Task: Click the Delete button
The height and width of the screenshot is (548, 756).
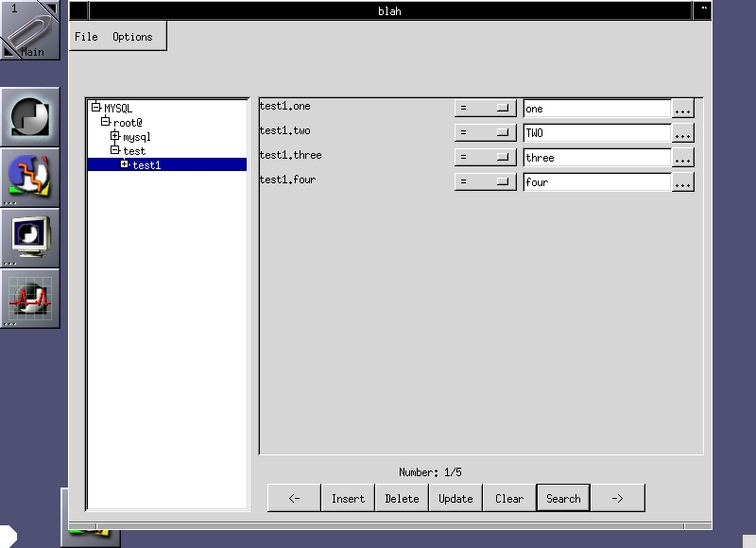Action: click(402, 498)
